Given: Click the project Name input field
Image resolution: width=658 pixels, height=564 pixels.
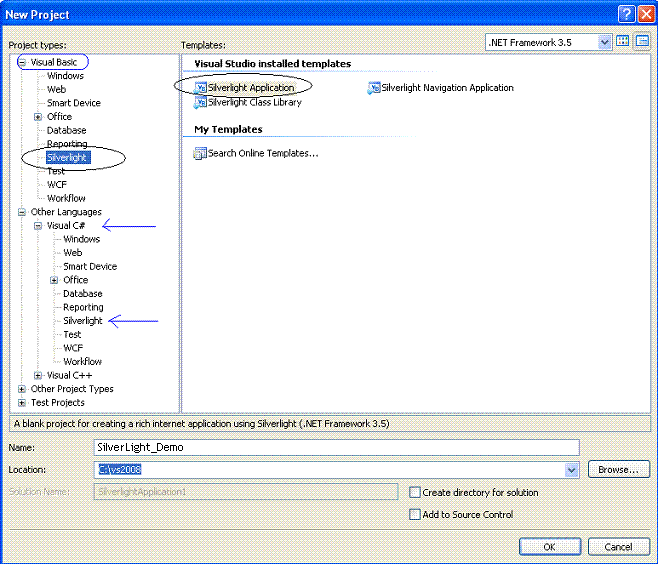Looking at the screenshot, I should tap(337, 447).
